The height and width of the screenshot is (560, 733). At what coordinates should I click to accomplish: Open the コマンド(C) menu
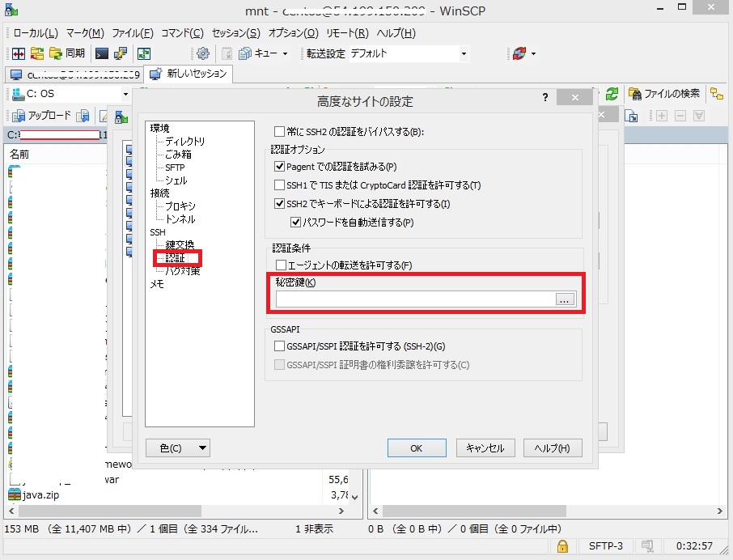pyautogui.click(x=182, y=33)
